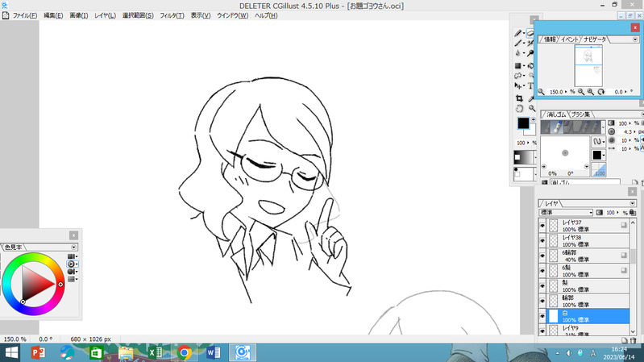The image size is (644, 362).
Task: Select the Hand pan tool
Action: tap(519, 109)
